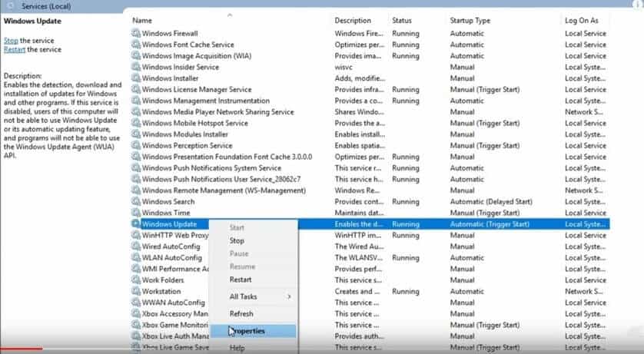Select the Windows Firewall row name

(170, 33)
